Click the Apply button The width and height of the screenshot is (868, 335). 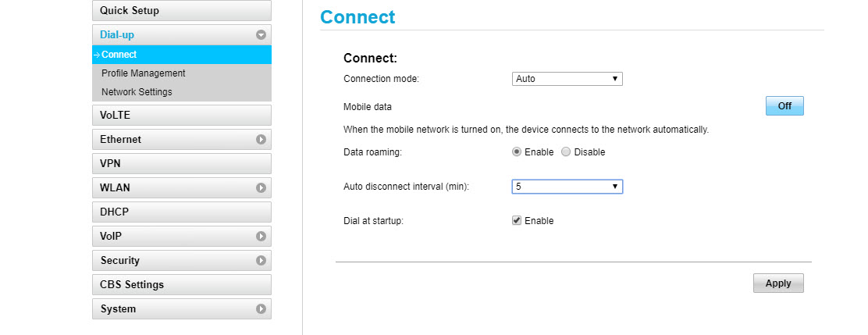point(778,283)
